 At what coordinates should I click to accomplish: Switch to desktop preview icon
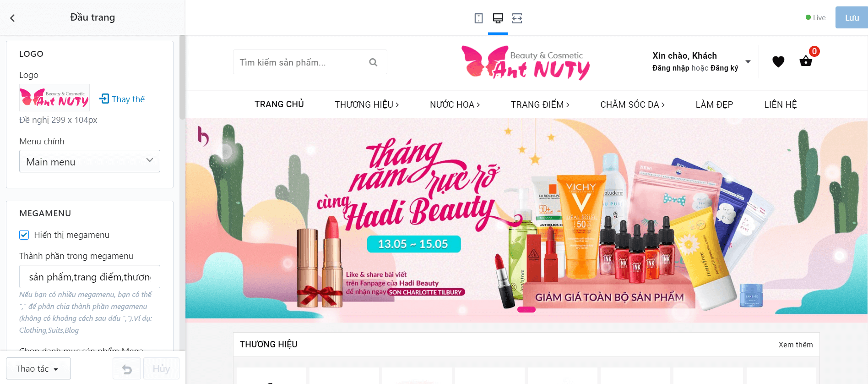click(x=498, y=18)
